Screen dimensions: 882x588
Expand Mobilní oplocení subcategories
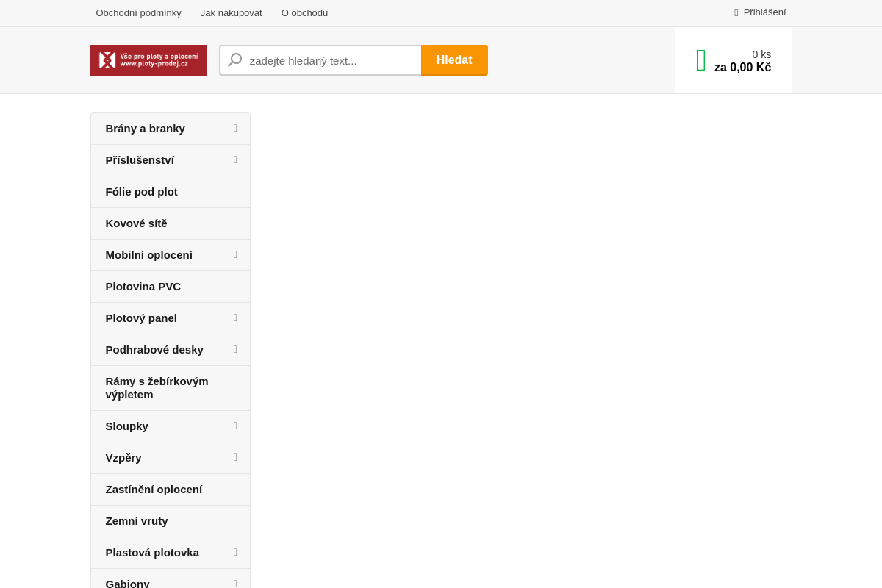[x=235, y=255]
